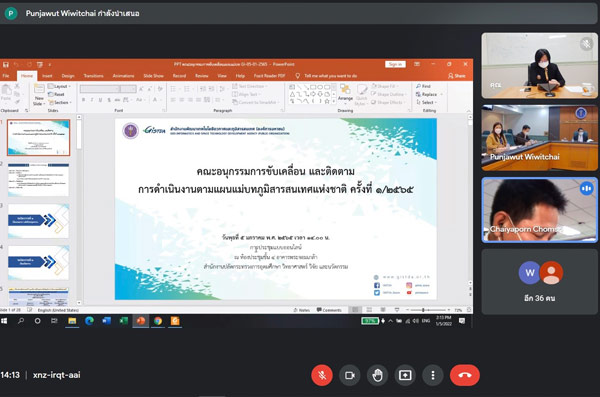Open more options three-dot menu
Image resolution: width=600 pixels, height=397 pixels.
point(433,375)
